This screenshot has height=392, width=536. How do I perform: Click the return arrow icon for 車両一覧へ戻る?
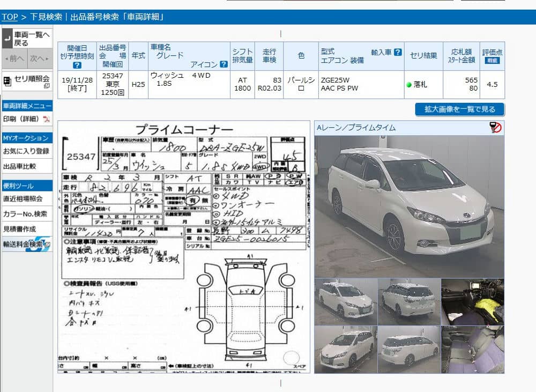(7, 39)
